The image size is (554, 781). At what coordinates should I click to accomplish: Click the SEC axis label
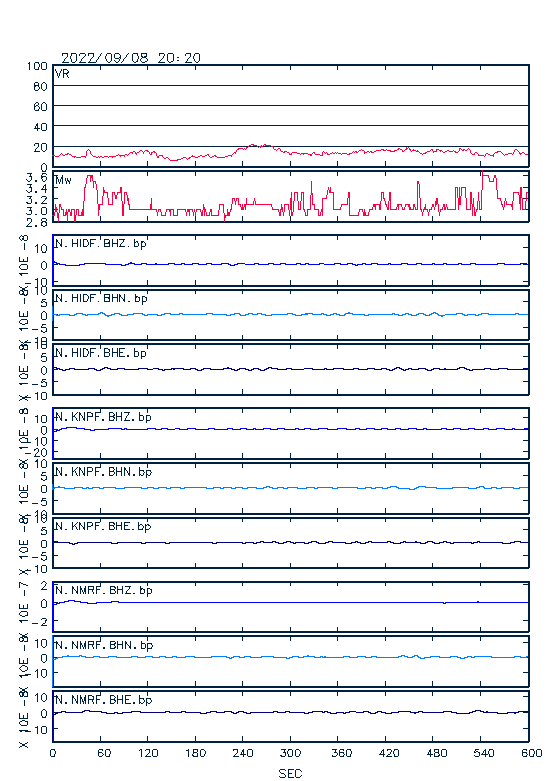pyautogui.click(x=290, y=774)
